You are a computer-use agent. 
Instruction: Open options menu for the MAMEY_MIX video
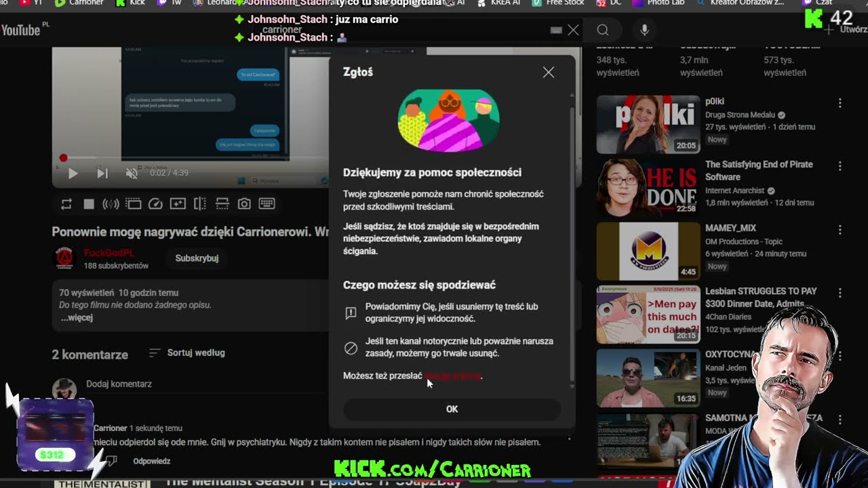click(x=840, y=230)
